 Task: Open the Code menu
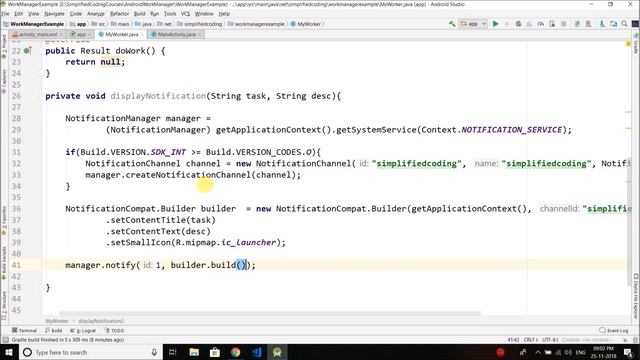(76, 14)
